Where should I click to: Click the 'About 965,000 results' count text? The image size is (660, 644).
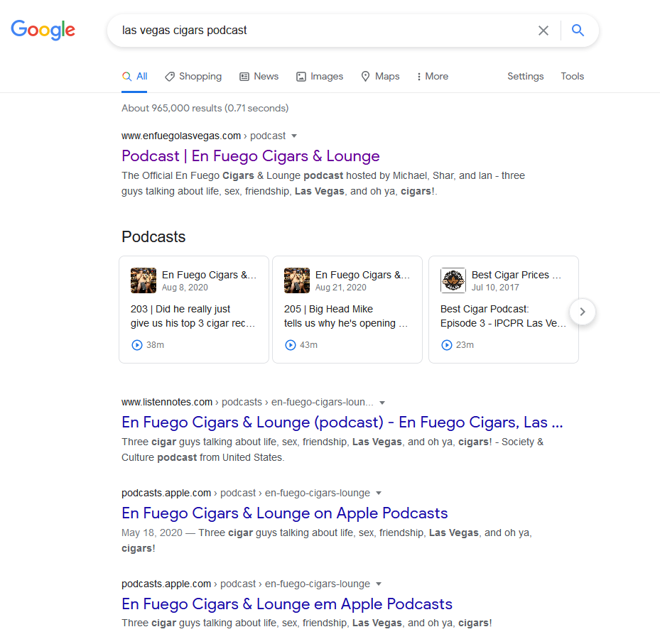[x=205, y=108]
